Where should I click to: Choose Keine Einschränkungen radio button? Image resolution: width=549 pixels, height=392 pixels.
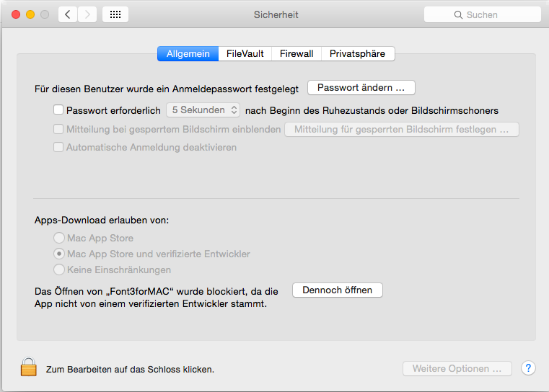58,269
